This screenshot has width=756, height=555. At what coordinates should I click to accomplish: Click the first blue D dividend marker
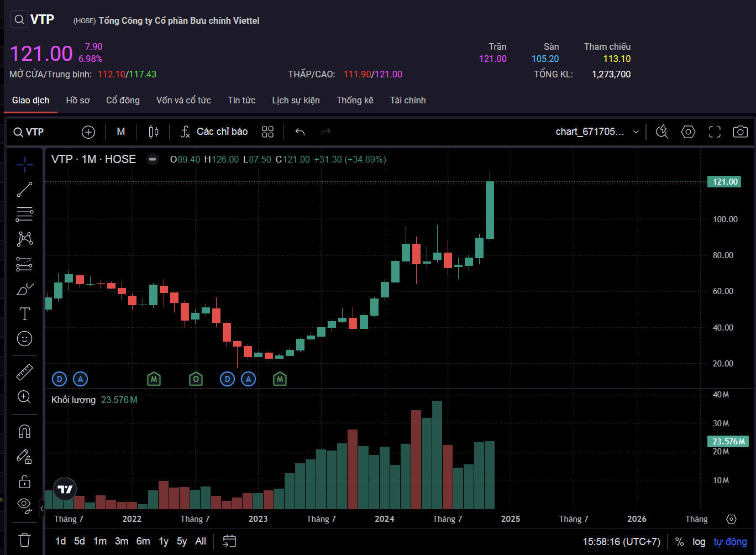click(x=60, y=379)
